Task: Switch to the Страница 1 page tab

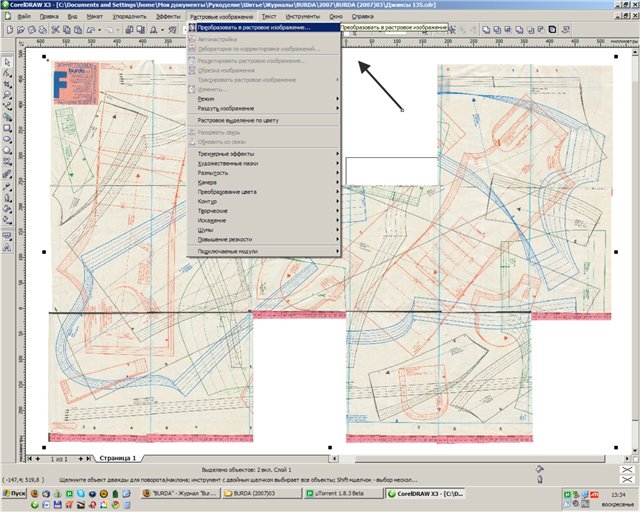Action: point(117,458)
